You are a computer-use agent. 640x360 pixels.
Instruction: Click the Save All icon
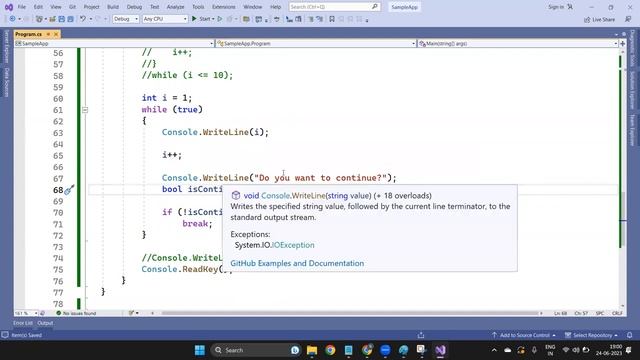70,19
